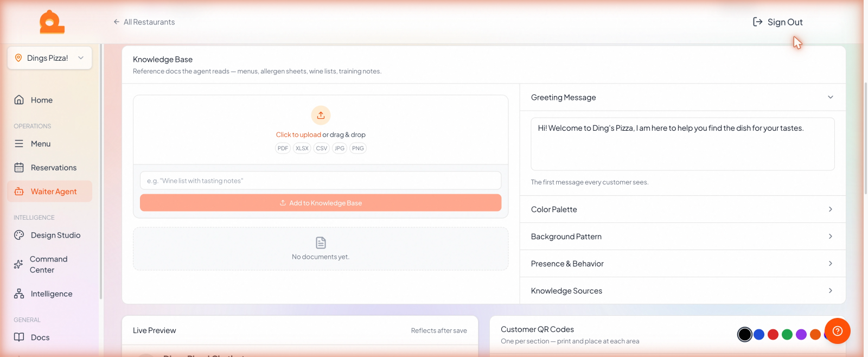
Task: Click the Command Center sparkle icon
Action: point(18,264)
